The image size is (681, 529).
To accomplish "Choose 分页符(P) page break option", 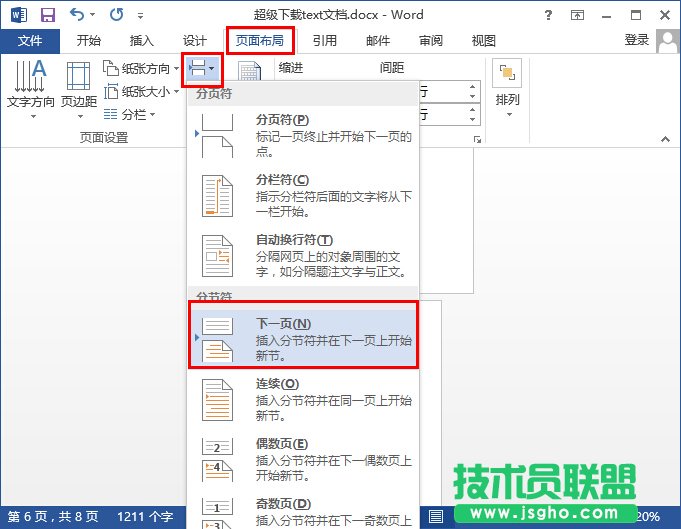I will tap(303, 136).
